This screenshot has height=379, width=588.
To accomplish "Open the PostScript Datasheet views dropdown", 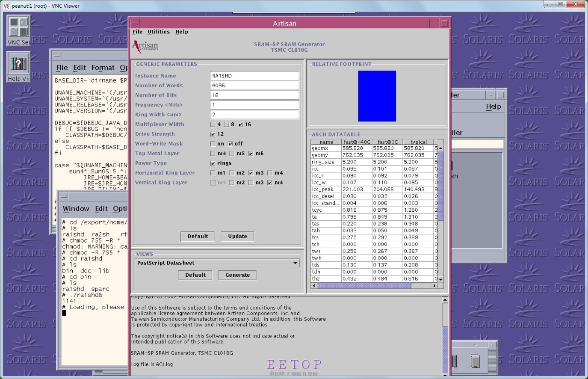I will [x=295, y=263].
